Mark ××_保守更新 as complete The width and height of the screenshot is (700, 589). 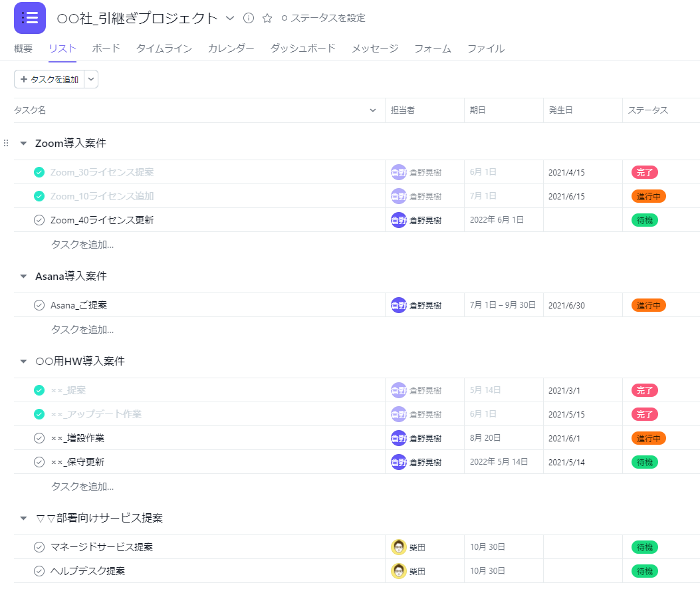point(39,462)
